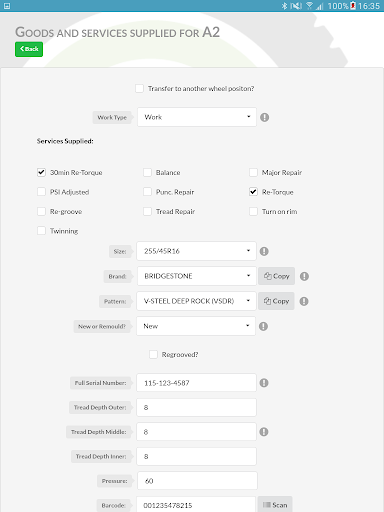
Task: Click Copy button beside Brand
Action: 276,276
